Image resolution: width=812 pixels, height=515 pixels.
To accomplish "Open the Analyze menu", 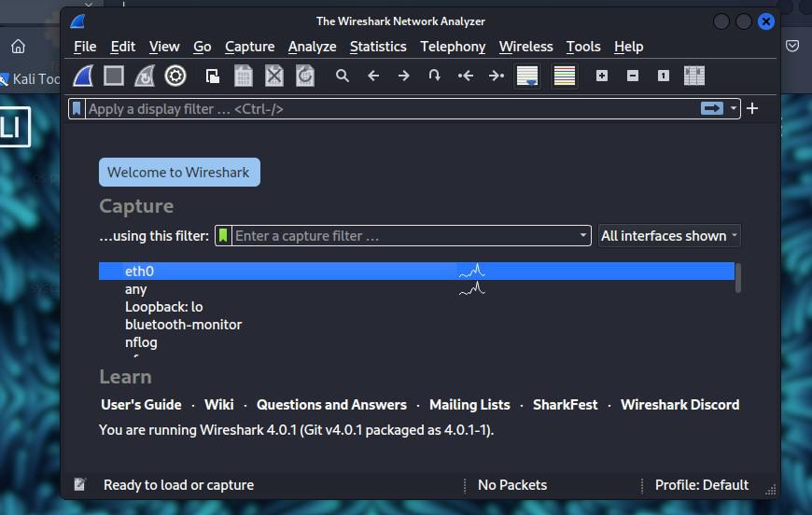I will coord(313,47).
